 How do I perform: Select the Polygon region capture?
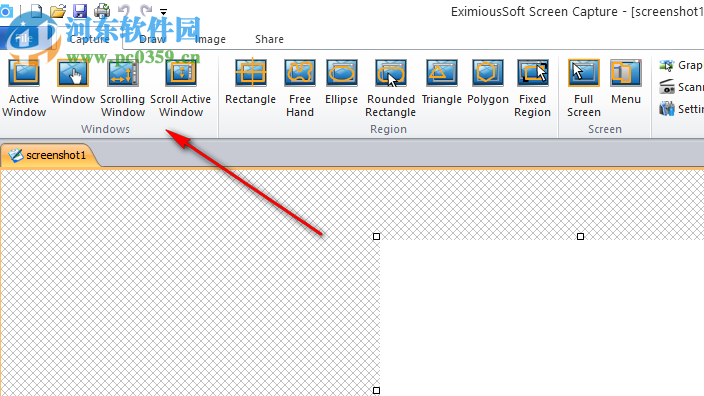tap(488, 83)
